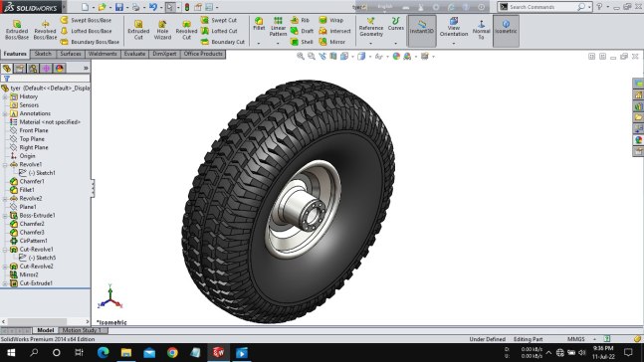The image size is (644, 362).
Task: Choose Lofted Boss/Base command
Action: [x=86, y=31]
